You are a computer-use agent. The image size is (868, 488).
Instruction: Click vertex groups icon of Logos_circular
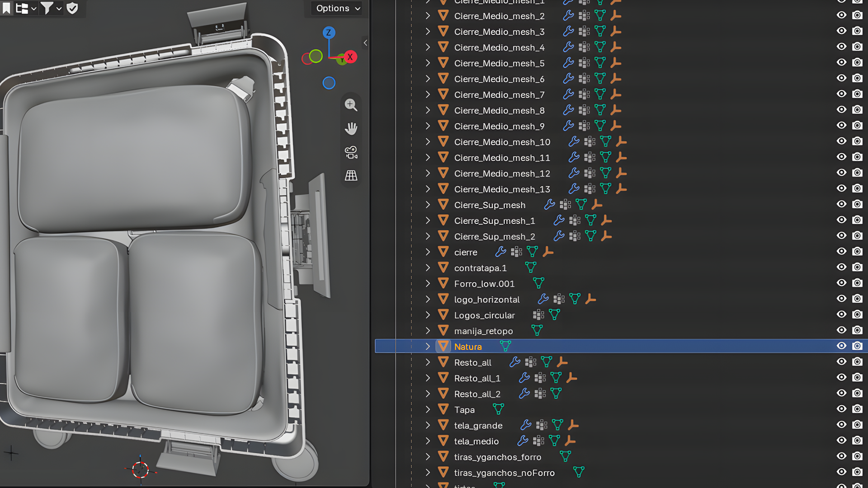coord(538,315)
